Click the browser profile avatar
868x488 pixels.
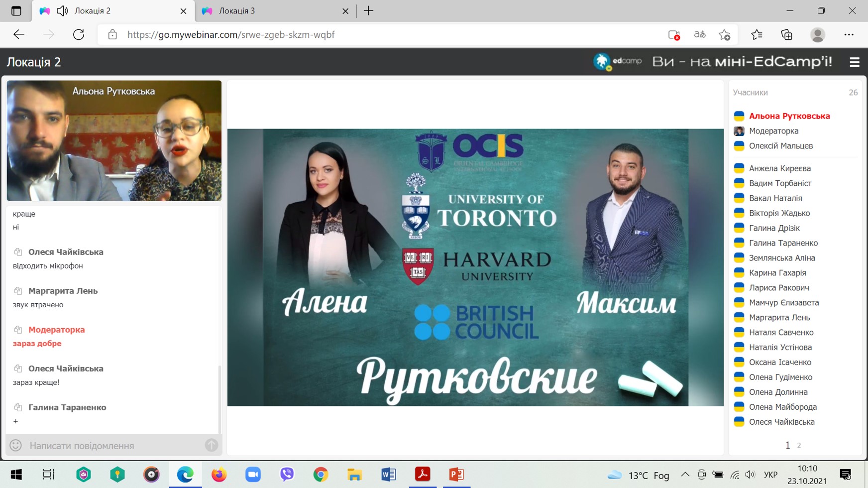pyautogui.click(x=817, y=34)
